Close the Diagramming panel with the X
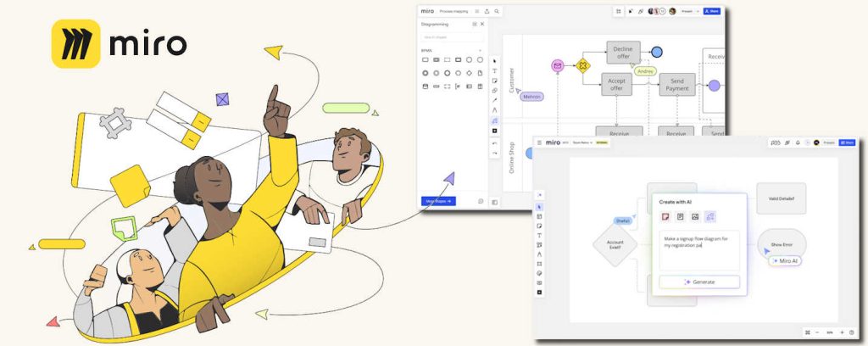Image resolution: width=868 pixels, height=346 pixels. [482, 25]
